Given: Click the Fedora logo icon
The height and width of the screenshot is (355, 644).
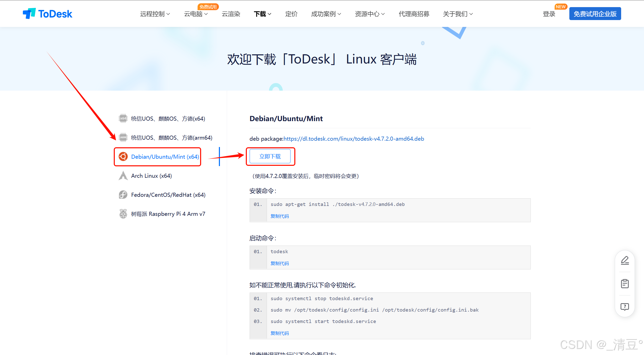Looking at the screenshot, I should tap(123, 195).
